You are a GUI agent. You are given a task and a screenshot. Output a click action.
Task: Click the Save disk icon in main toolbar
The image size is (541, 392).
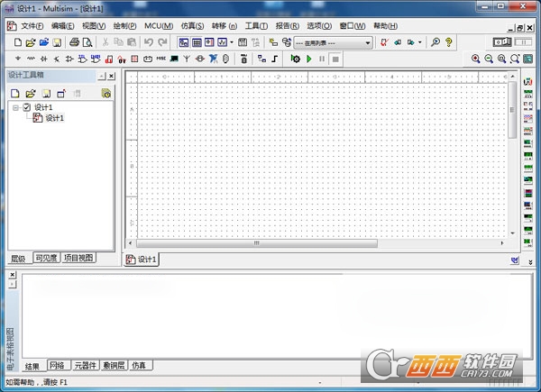[57, 42]
